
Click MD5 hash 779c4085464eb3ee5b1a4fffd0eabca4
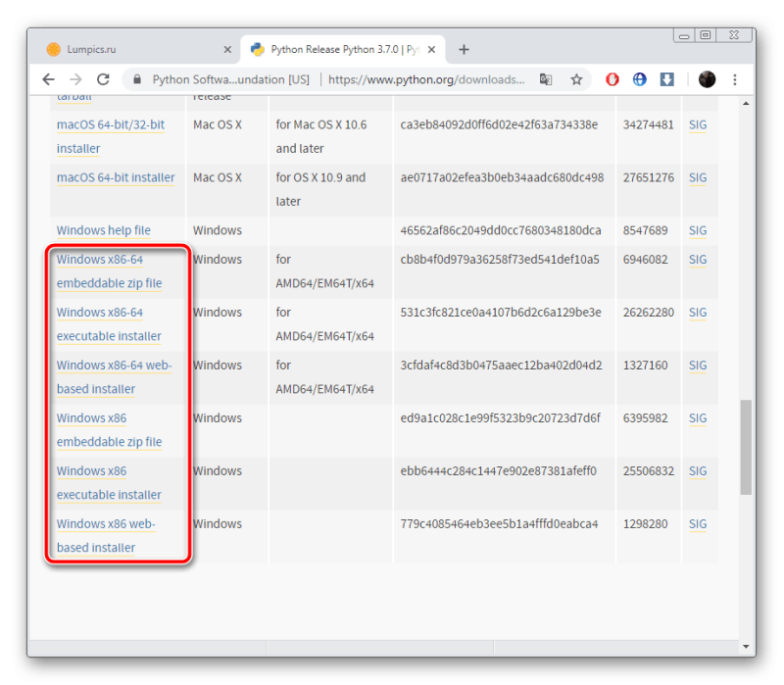coord(499,524)
